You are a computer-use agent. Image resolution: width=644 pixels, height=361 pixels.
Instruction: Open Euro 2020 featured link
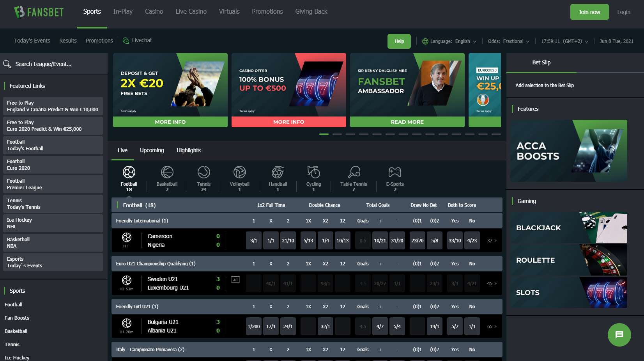53,165
